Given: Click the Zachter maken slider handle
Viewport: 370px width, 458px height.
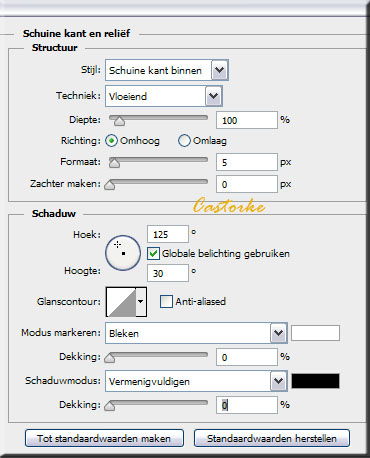Looking at the screenshot, I should (110, 185).
